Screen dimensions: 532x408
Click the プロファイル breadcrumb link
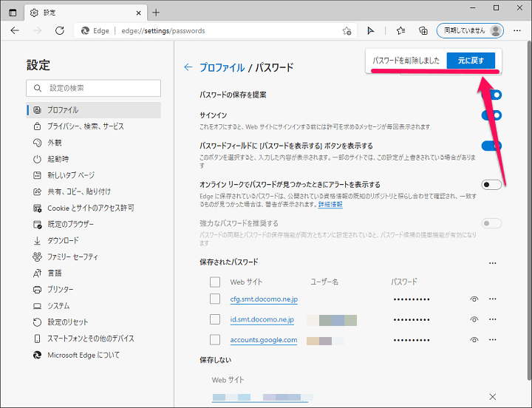tap(222, 67)
